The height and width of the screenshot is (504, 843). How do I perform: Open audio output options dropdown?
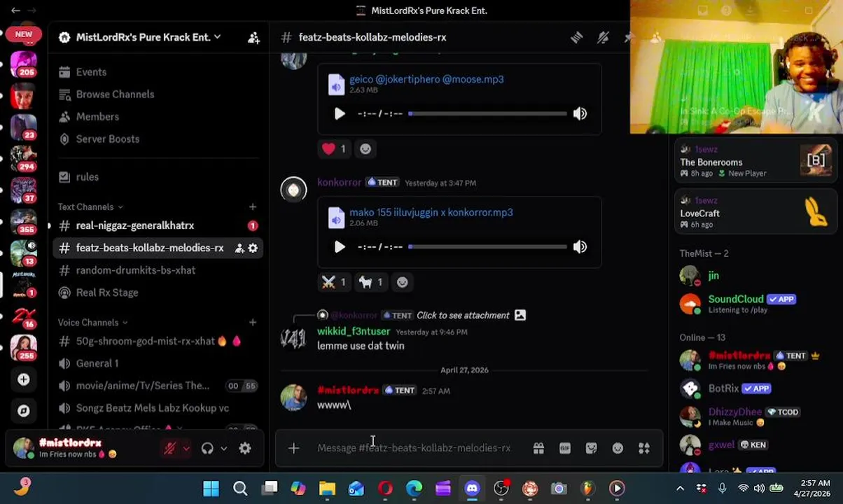[x=224, y=449]
